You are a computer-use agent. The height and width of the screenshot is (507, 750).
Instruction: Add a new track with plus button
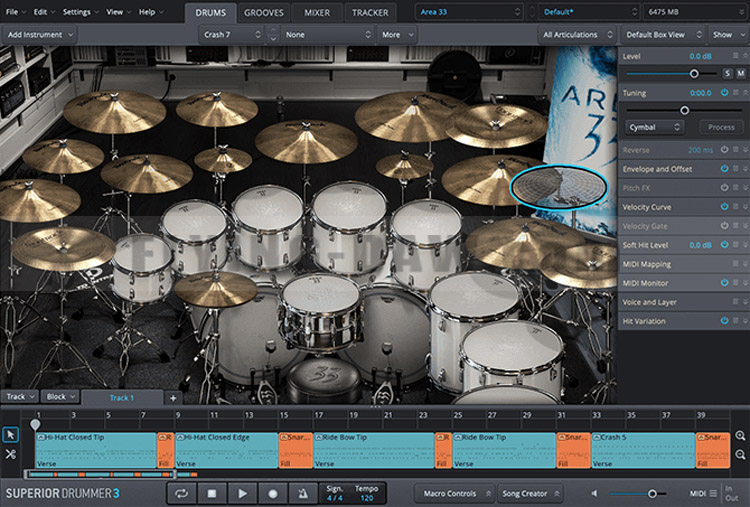pyautogui.click(x=172, y=398)
